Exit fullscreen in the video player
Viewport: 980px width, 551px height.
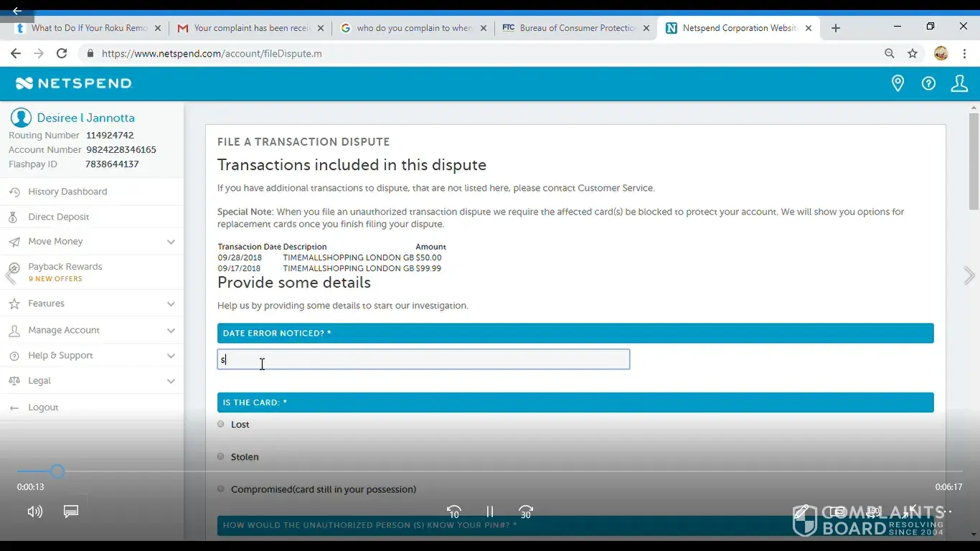pos(910,512)
